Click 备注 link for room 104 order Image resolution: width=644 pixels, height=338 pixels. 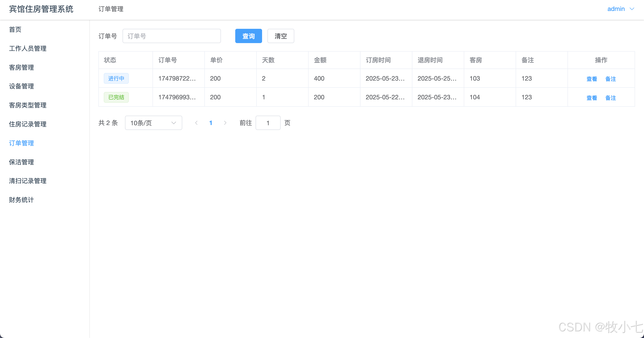[x=610, y=98]
